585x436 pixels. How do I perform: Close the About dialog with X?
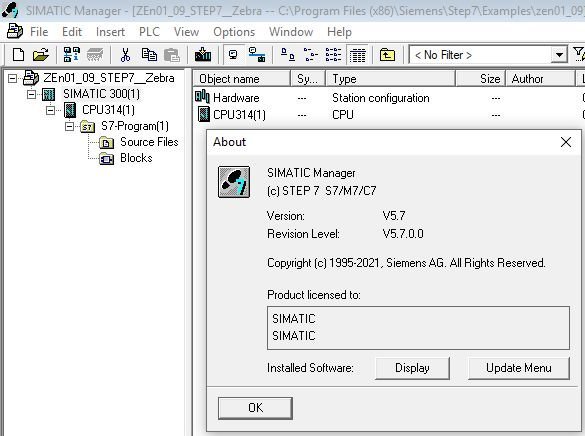(x=566, y=142)
